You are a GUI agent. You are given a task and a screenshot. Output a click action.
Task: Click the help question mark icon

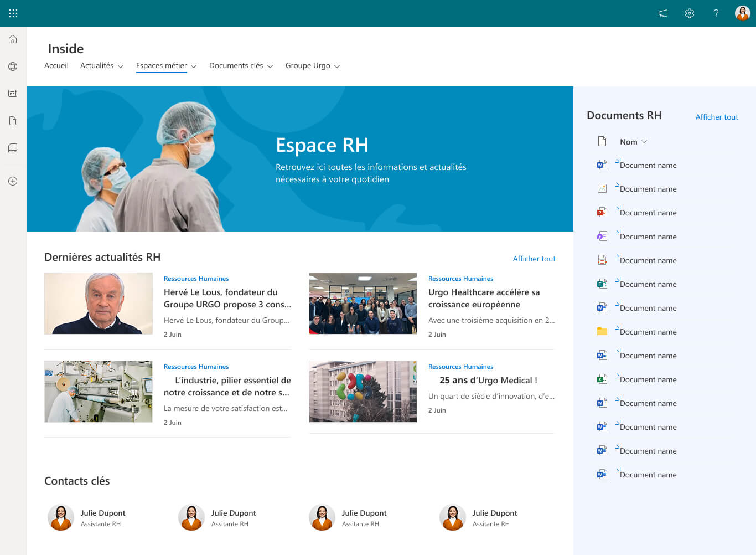[x=716, y=13]
